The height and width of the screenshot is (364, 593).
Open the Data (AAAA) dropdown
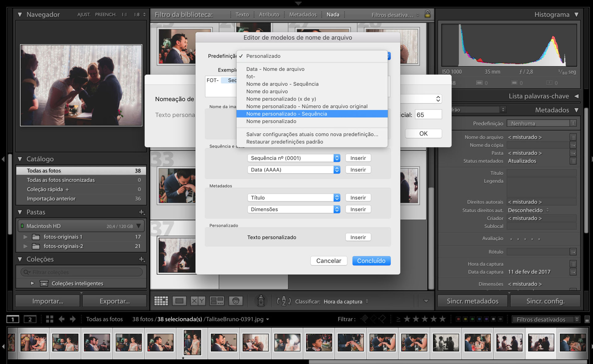click(294, 170)
